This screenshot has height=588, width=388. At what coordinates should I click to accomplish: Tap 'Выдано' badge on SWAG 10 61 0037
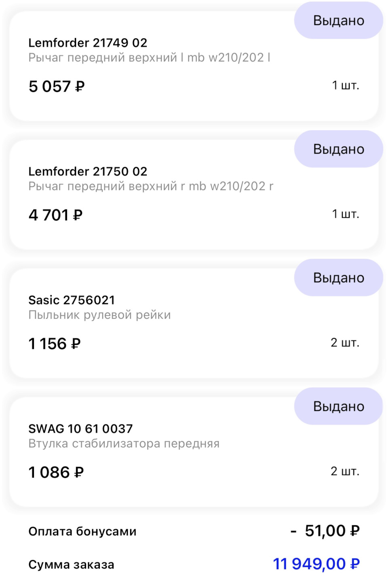coord(338,407)
